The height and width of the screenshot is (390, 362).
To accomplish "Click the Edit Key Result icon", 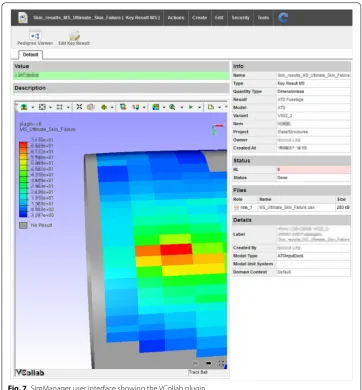I will (x=74, y=35).
